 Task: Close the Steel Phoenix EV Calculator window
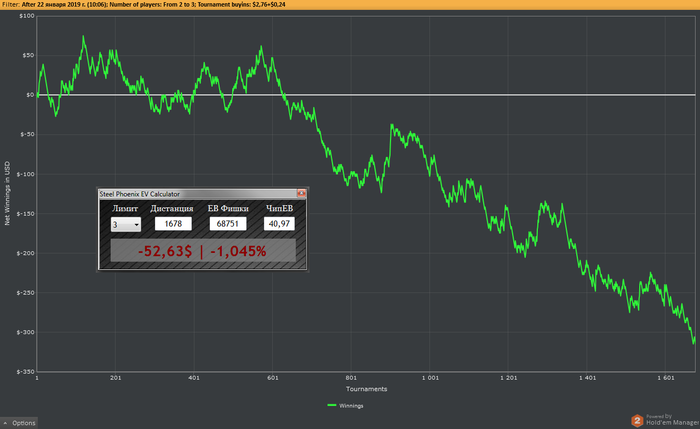[x=301, y=193]
